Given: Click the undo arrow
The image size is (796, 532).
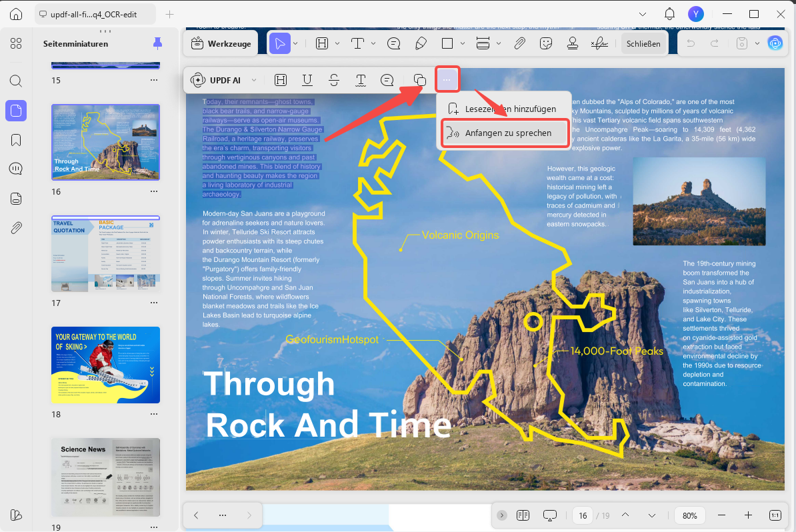Looking at the screenshot, I should (691, 43).
